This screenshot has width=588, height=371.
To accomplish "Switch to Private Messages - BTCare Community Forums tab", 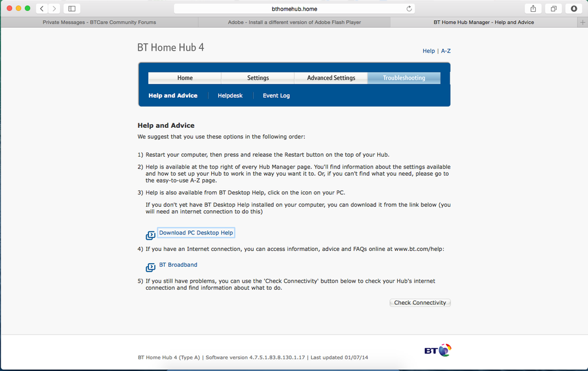I will [x=99, y=22].
